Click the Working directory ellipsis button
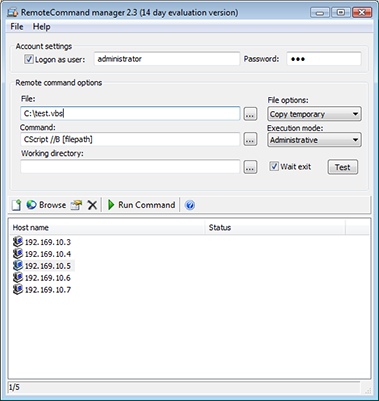The width and height of the screenshot is (379, 401). coord(250,167)
